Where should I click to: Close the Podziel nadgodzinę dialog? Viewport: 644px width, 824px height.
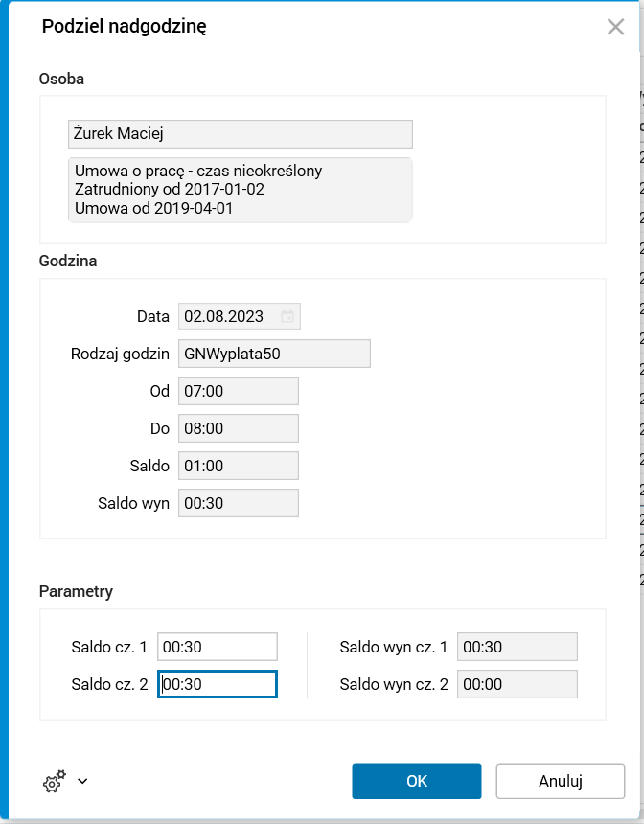click(x=615, y=27)
